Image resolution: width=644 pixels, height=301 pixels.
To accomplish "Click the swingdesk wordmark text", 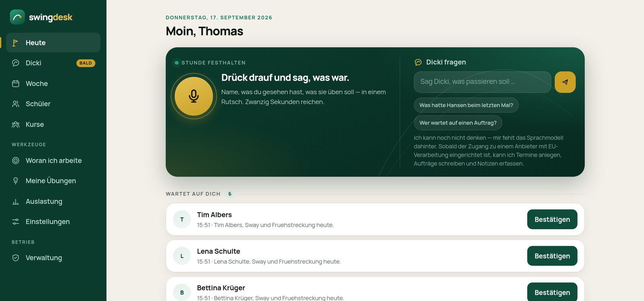I will coord(51,17).
